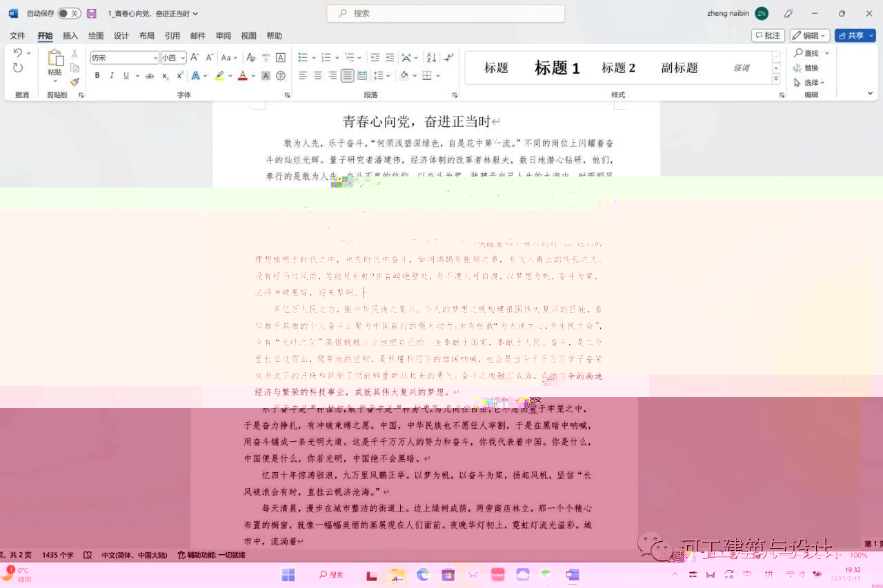The height and width of the screenshot is (588, 883).
Task: Open the Change Case Aa dropdown
Action: pyautogui.click(x=229, y=58)
